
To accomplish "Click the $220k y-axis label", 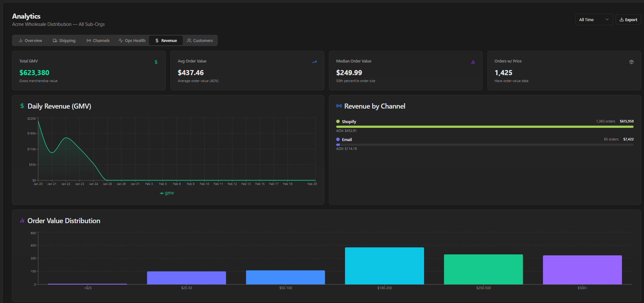I will click(32, 118).
